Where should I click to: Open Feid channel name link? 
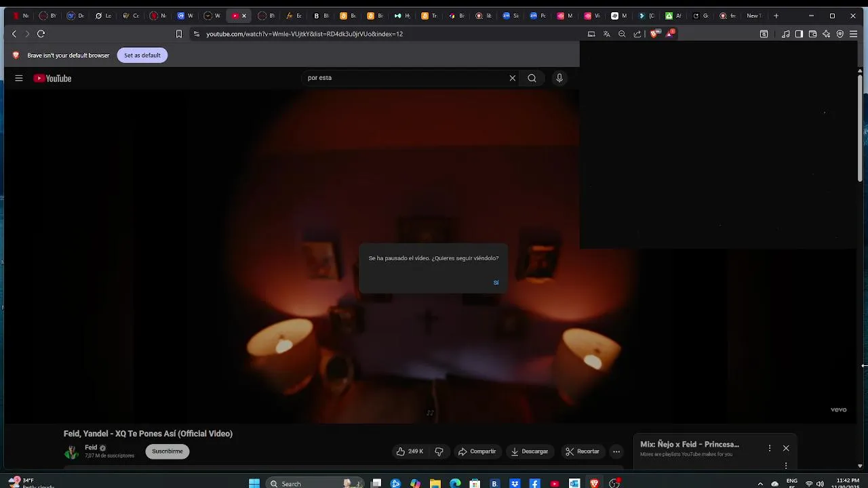pyautogui.click(x=91, y=448)
